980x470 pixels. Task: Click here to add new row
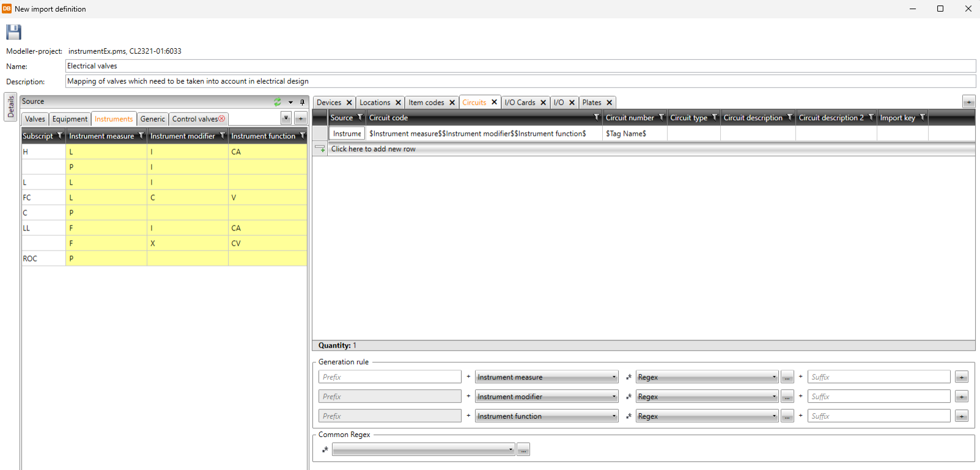pyautogui.click(x=373, y=149)
